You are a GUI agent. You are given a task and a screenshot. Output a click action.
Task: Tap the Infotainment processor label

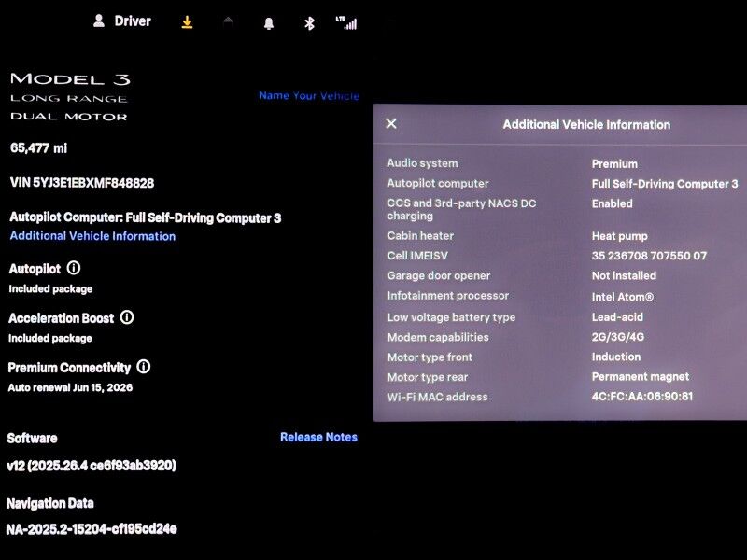click(448, 296)
